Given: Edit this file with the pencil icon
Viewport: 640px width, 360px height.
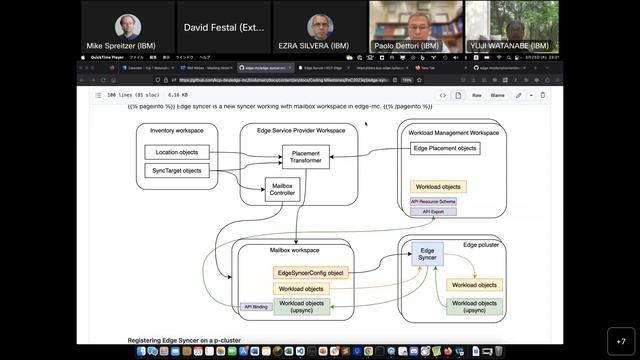Looking at the screenshot, I should 518,95.
